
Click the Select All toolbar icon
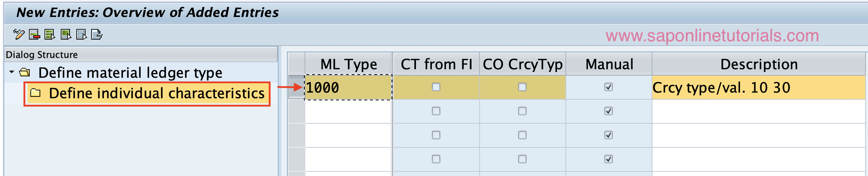tap(50, 35)
